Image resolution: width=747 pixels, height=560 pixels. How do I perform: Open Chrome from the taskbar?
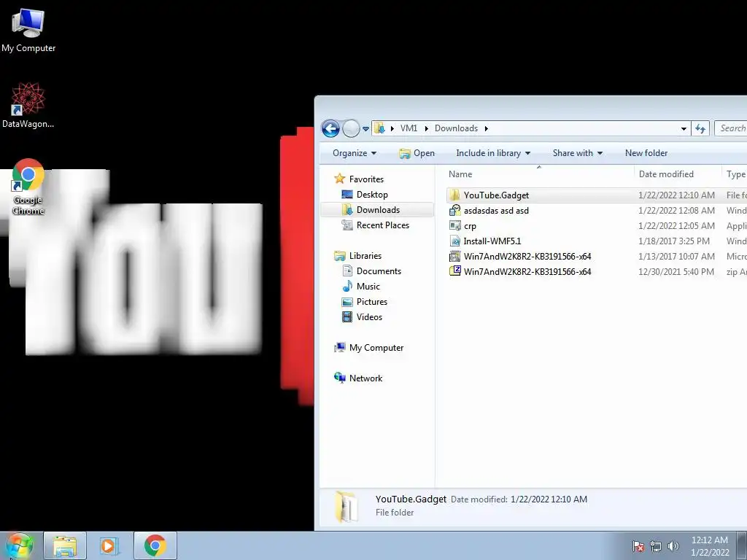coord(155,545)
